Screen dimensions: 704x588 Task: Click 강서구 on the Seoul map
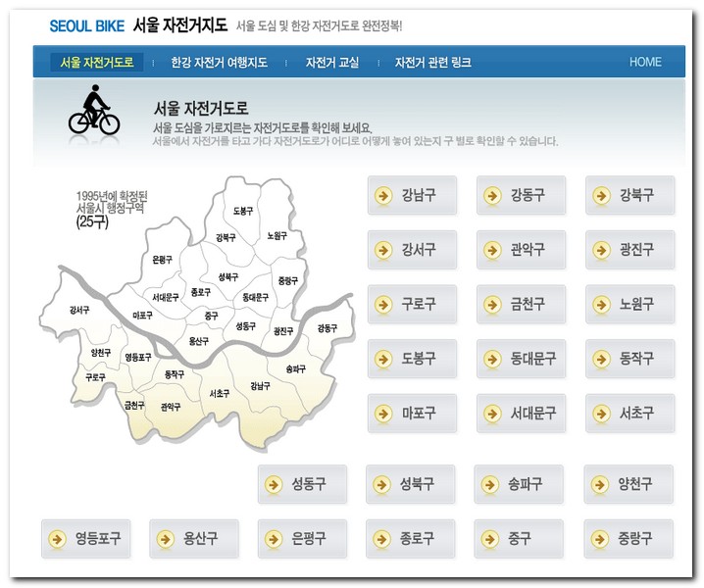click(79, 310)
